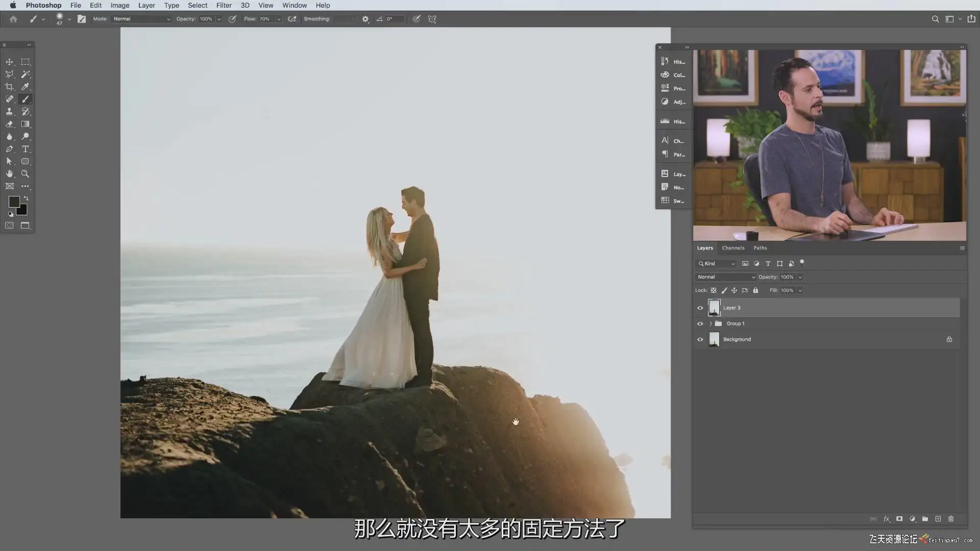
Task: Hide the Background layer
Action: click(700, 340)
